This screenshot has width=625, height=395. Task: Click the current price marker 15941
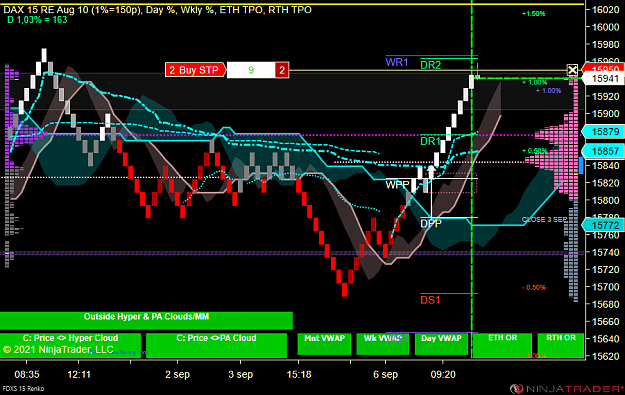(x=604, y=79)
